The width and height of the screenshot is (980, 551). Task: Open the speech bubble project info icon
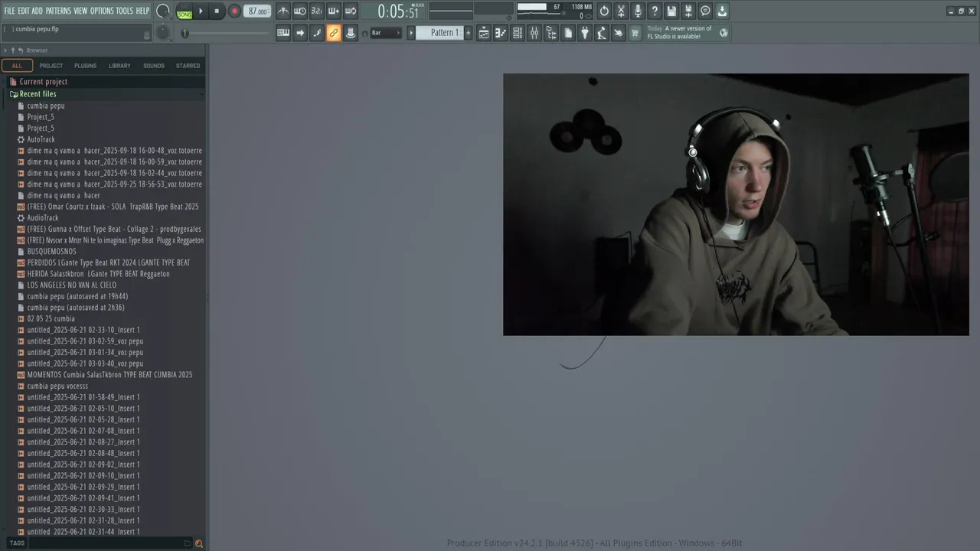coord(705,11)
